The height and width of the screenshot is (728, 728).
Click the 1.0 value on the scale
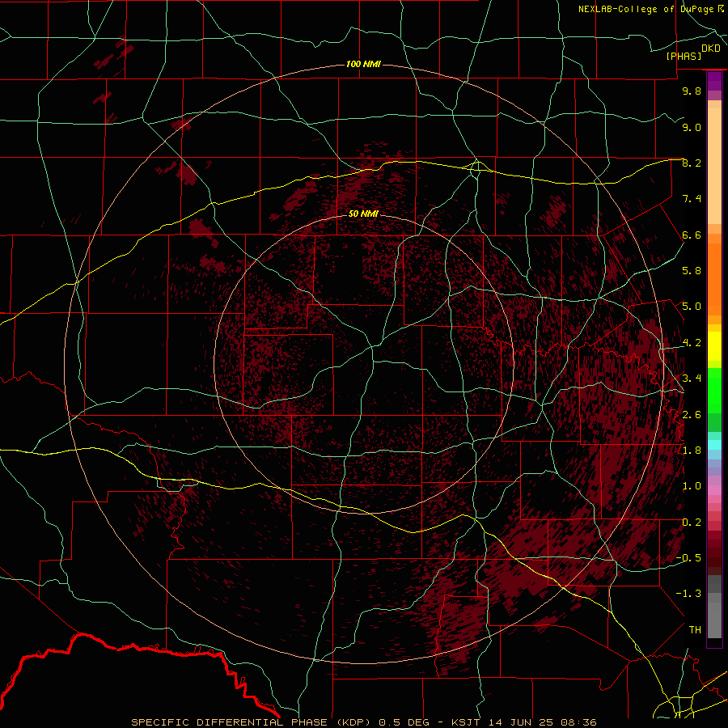coord(692,486)
